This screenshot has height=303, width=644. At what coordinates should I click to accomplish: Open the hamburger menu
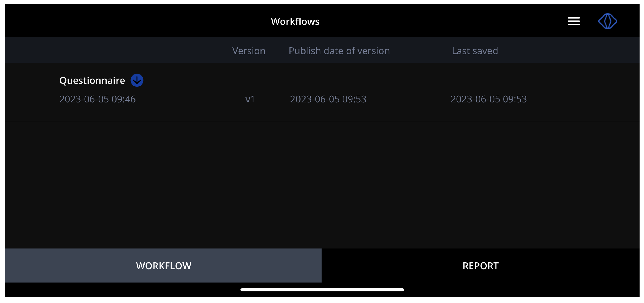tap(574, 21)
